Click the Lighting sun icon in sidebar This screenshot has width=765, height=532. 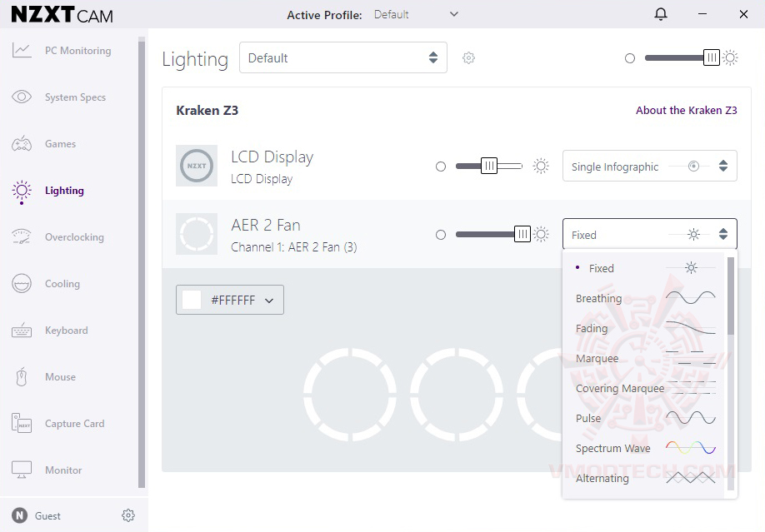coord(22,191)
